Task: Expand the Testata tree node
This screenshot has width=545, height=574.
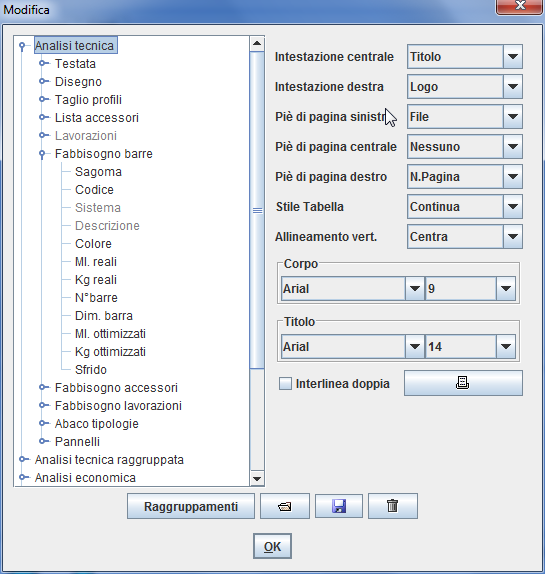Action: [x=43, y=63]
